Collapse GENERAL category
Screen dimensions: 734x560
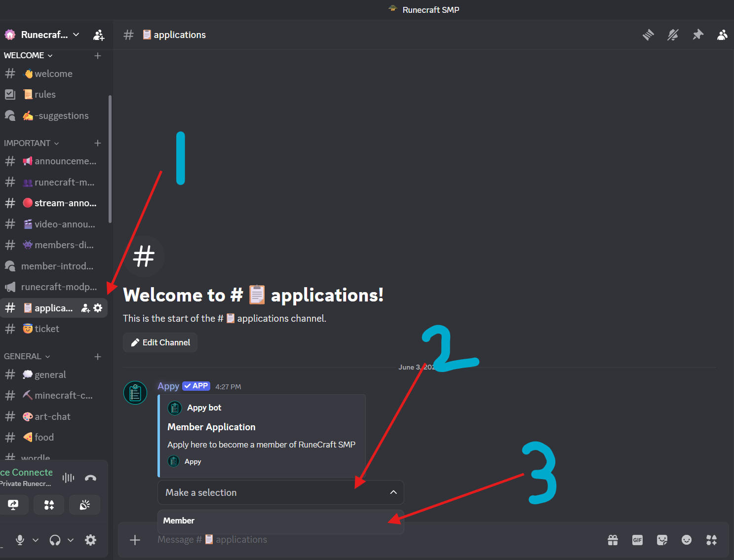tap(27, 356)
